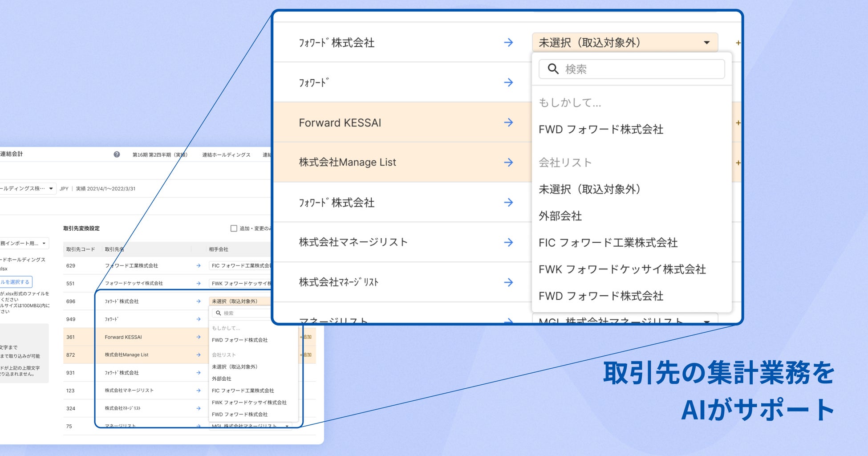868x456 pixels.
Task: Click the +追加 button on row 872
Action: 306,355
